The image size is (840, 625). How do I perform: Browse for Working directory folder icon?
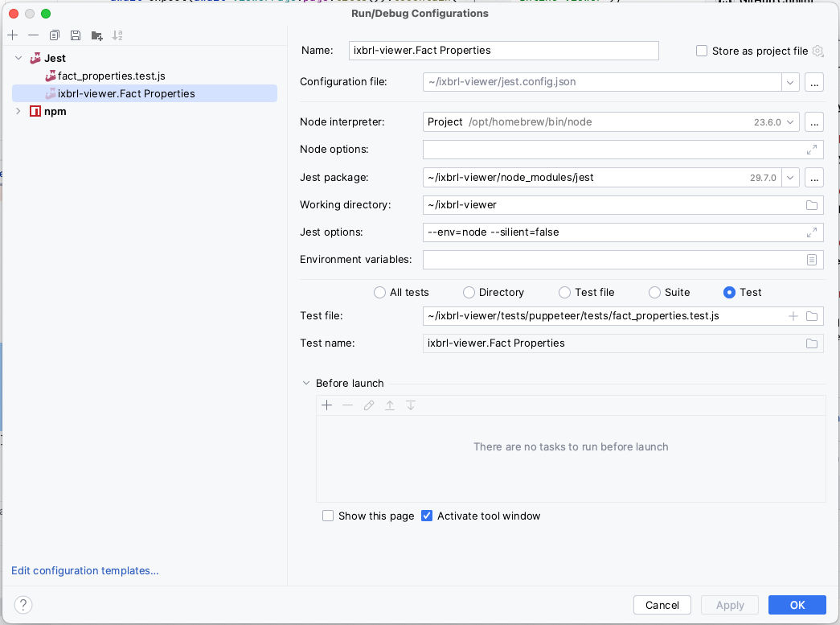pyautogui.click(x=812, y=205)
